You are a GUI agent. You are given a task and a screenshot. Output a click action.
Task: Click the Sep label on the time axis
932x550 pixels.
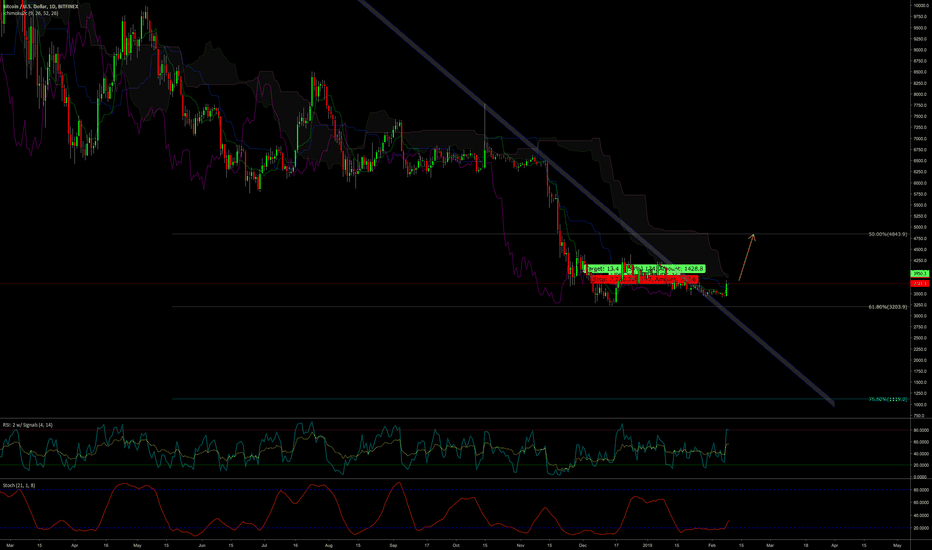pos(393,545)
